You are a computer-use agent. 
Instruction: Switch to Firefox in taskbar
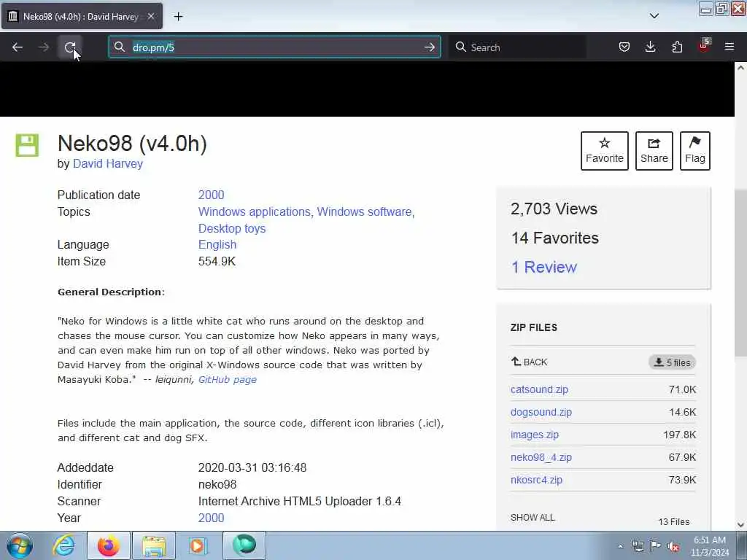109,545
